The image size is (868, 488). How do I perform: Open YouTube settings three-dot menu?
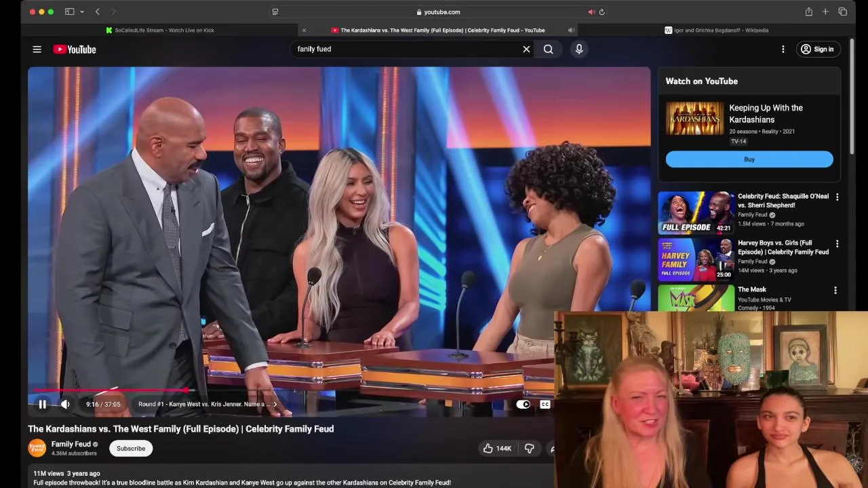click(783, 49)
